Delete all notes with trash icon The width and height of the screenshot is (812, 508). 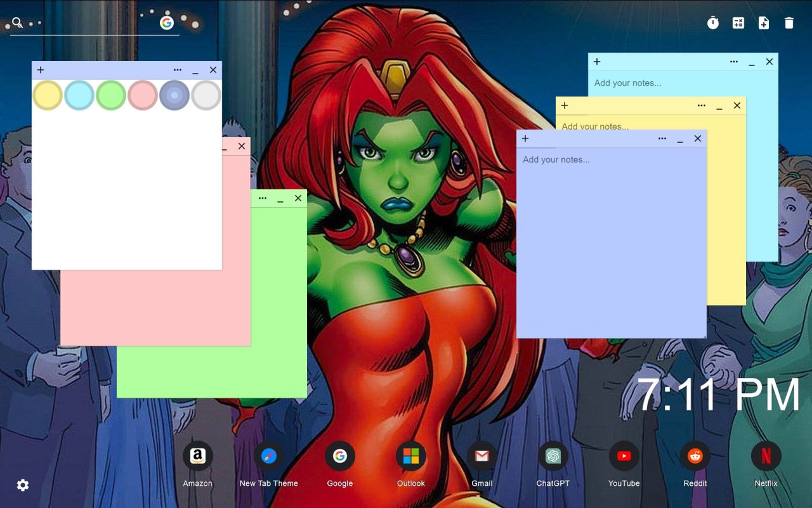click(x=789, y=23)
